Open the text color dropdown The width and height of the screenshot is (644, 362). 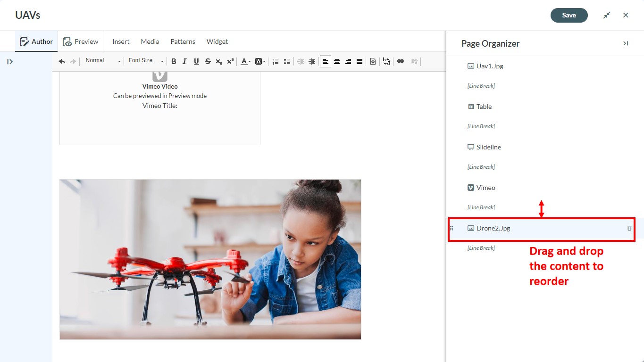point(245,61)
